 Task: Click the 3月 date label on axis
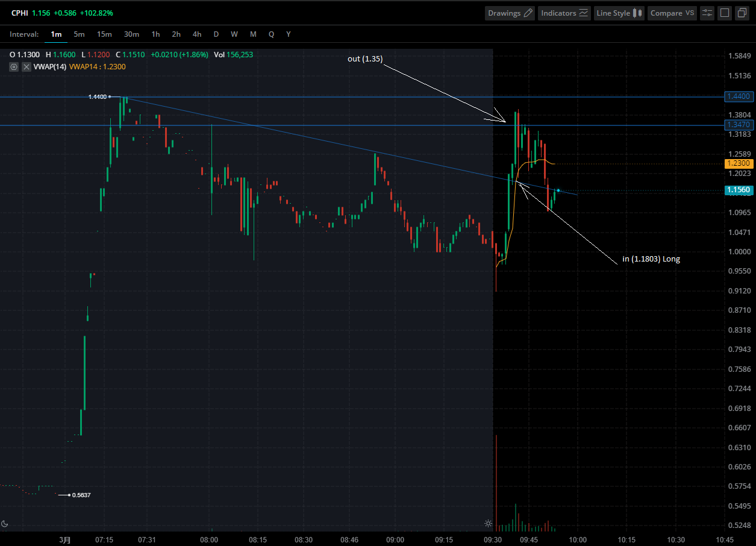(x=64, y=539)
